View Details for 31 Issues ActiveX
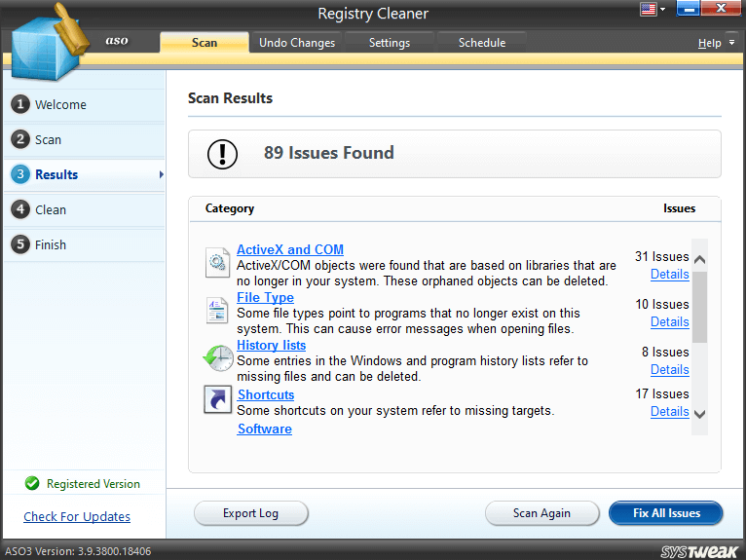Viewport: 746px width, 560px height. coord(669,275)
